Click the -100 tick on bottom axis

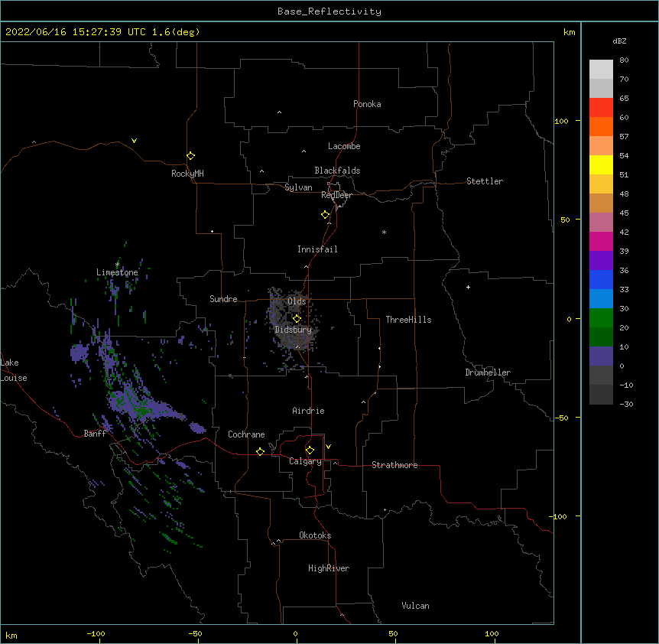(x=96, y=634)
